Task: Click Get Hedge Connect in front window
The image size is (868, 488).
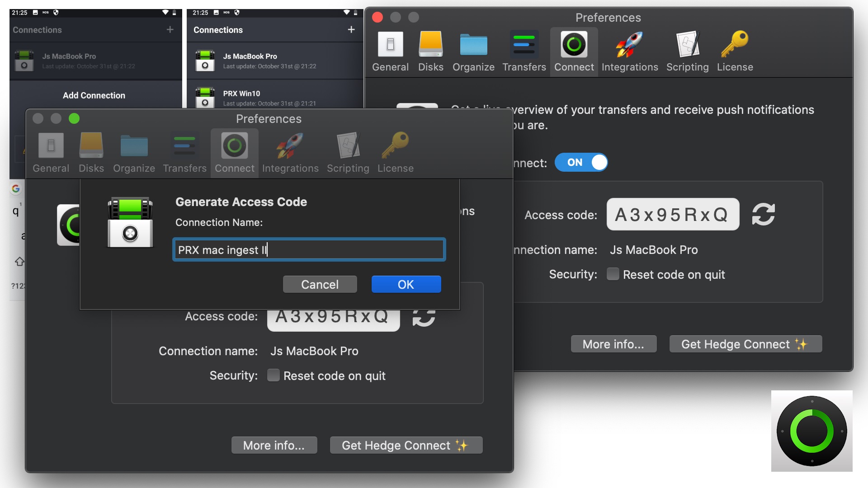Action: [x=406, y=446]
